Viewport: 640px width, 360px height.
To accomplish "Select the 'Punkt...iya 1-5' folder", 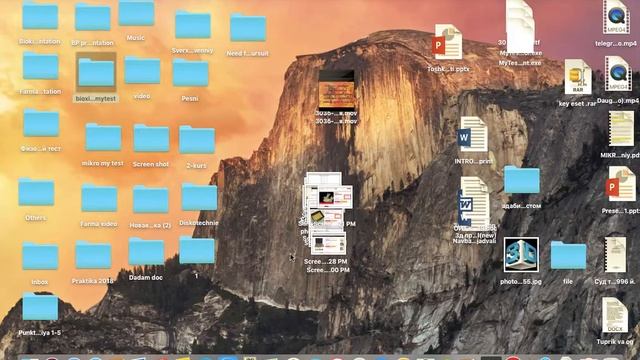I will click(40, 307).
